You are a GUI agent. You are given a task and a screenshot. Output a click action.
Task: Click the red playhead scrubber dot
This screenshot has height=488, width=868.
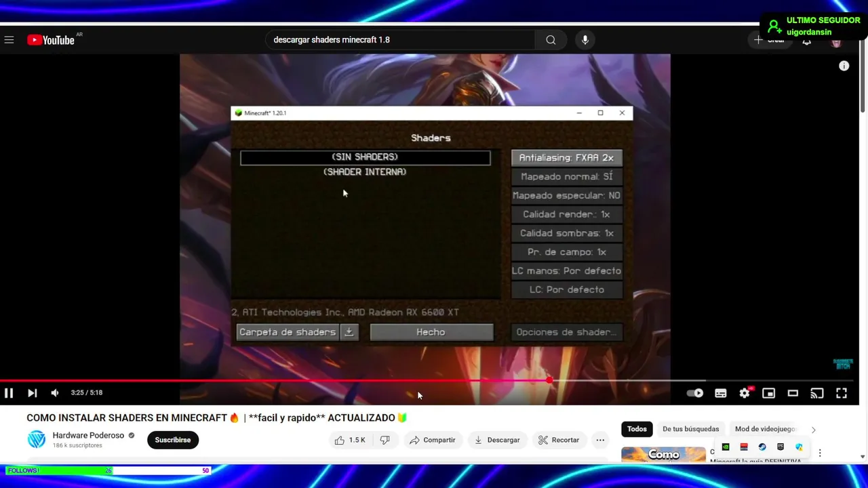pyautogui.click(x=549, y=380)
